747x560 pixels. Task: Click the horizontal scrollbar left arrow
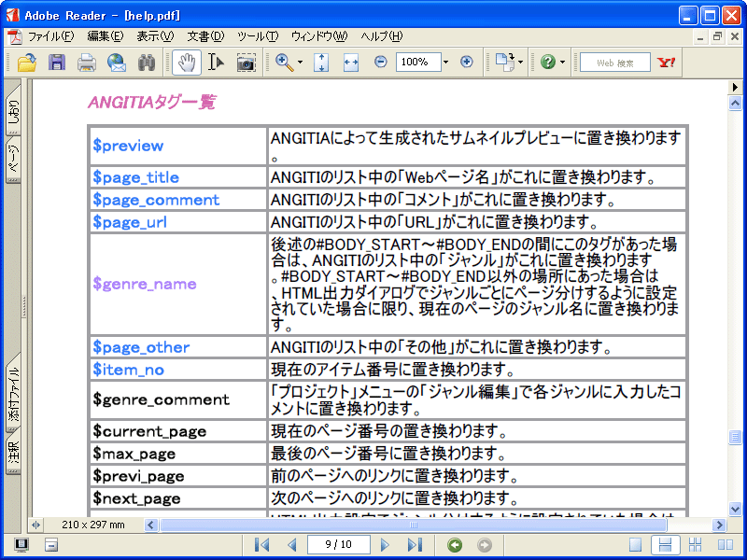[x=150, y=525]
